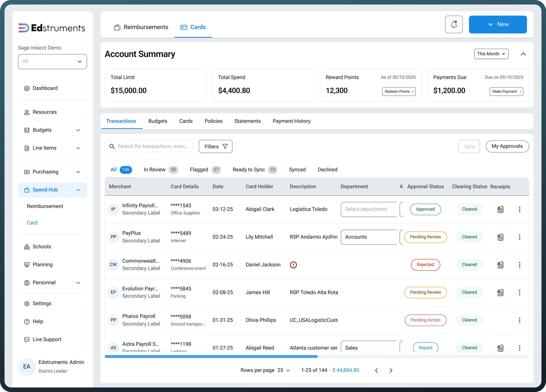Click the red warning icon in Daniel Jackson row
The width and height of the screenshot is (546, 392).
pyautogui.click(x=293, y=265)
